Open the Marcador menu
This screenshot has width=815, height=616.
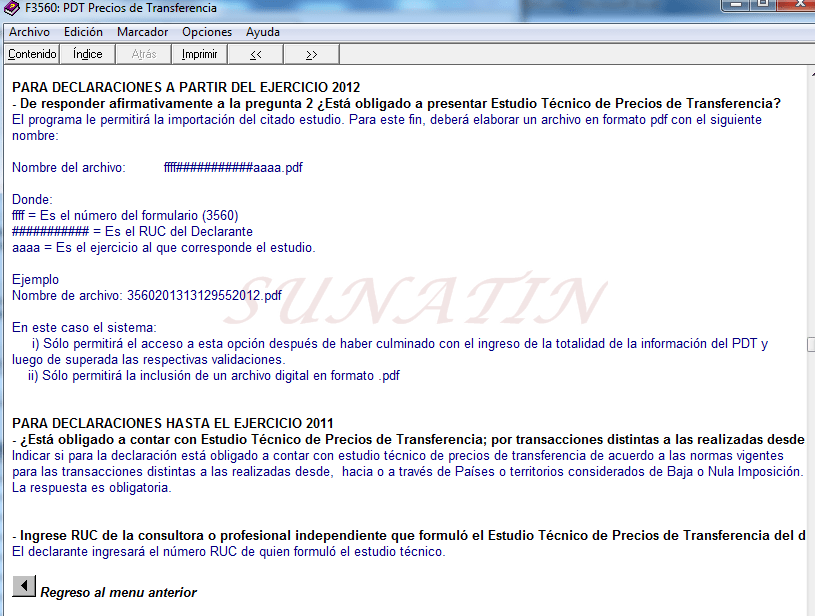click(x=142, y=32)
